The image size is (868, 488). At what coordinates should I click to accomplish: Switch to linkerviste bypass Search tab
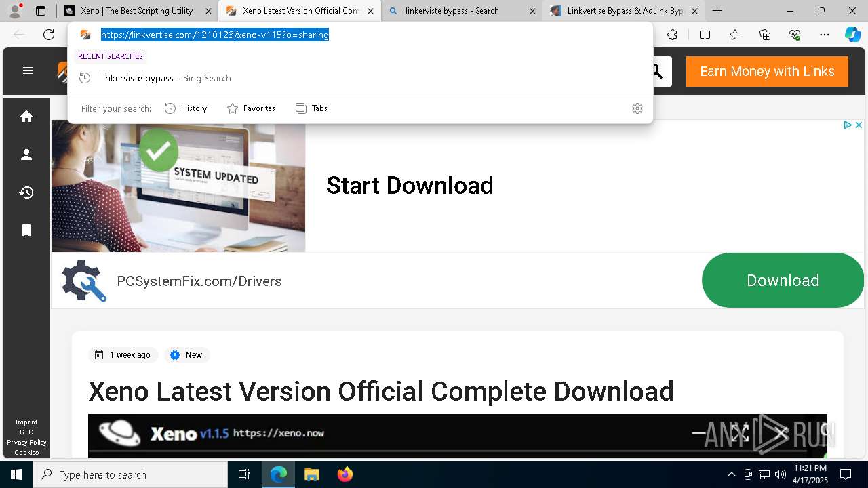(461, 11)
